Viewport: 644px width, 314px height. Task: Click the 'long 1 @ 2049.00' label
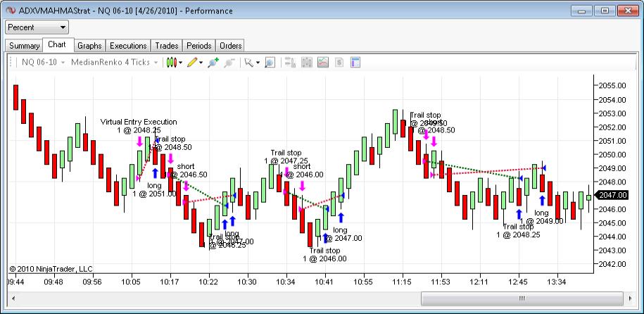coord(541,217)
